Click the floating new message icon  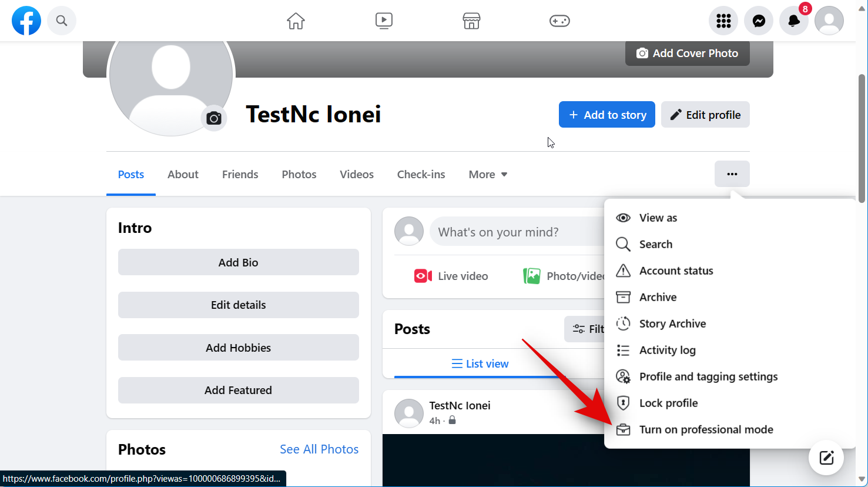click(826, 458)
